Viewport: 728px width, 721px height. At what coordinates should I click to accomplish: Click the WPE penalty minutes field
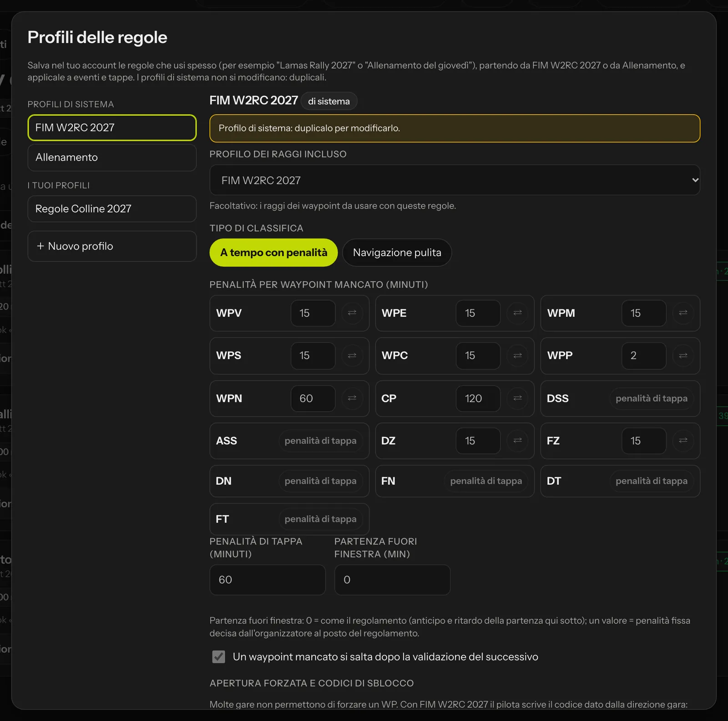pyautogui.click(x=478, y=313)
